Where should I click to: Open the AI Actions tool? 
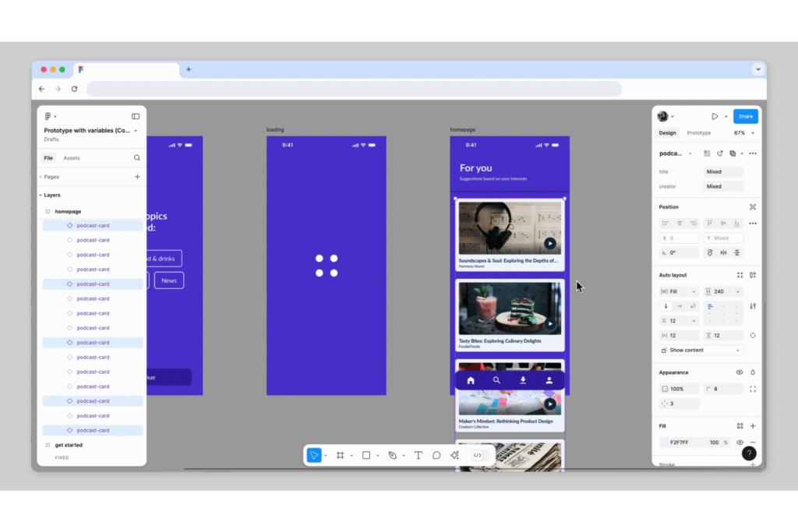pyautogui.click(x=455, y=455)
